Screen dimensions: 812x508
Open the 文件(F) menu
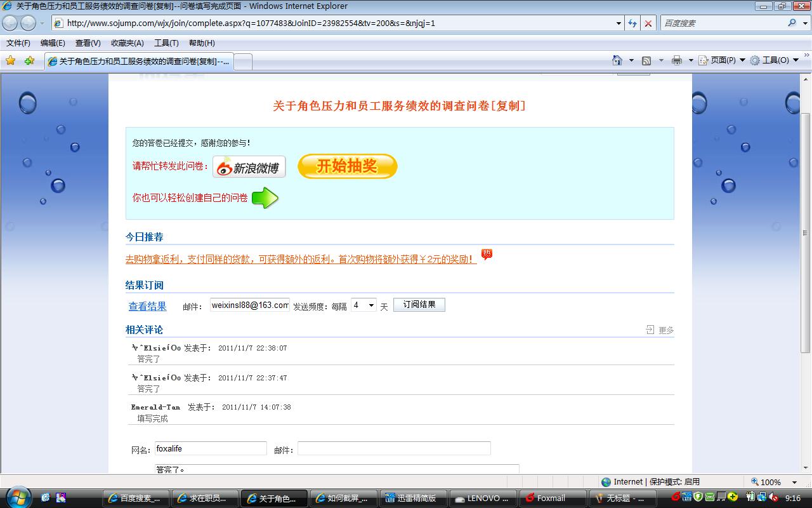click(18, 43)
